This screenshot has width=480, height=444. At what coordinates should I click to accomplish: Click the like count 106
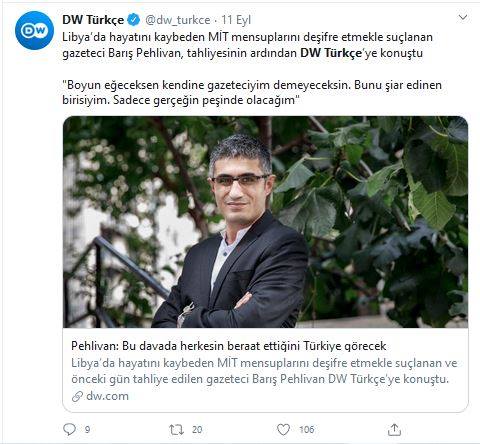pyautogui.click(x=307, y=429)
